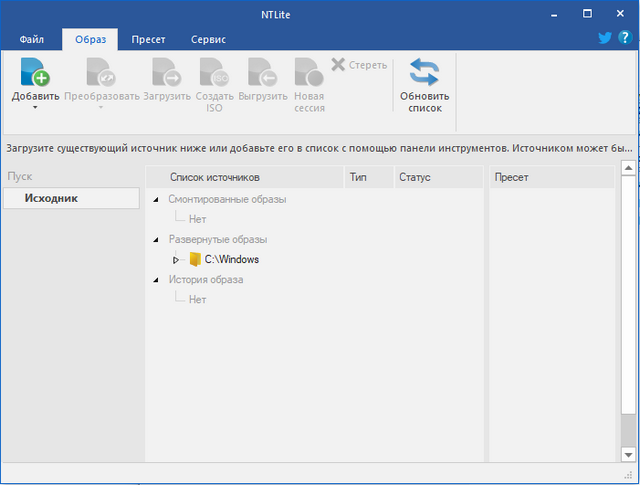This screenshot has height=485, width=640.
Task: Collapse the История образа group
Action: pos(156,280)
